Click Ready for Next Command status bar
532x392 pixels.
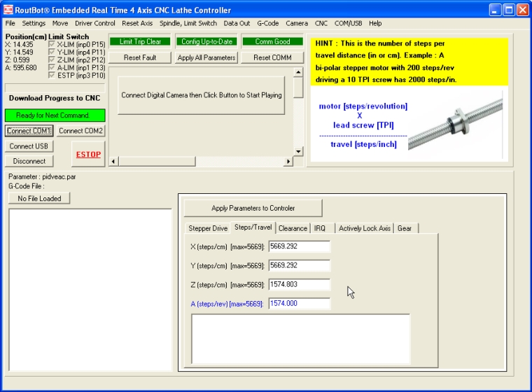pos(55,115)
